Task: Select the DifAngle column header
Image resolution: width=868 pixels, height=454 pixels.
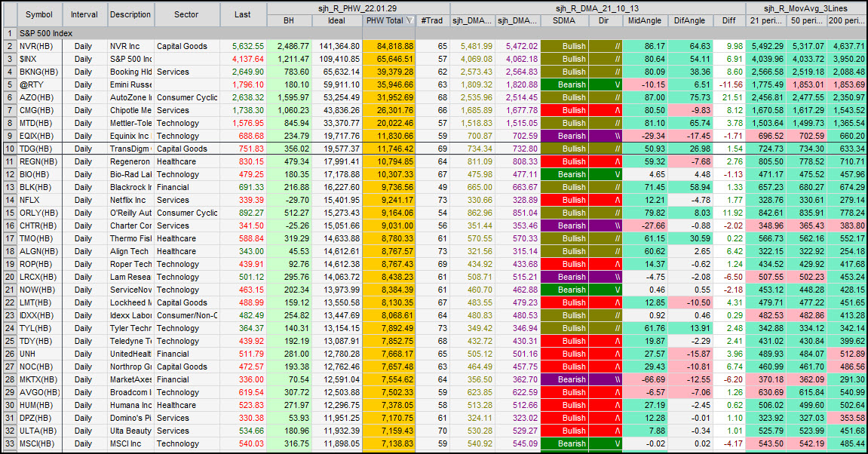Action: [x=690, y=20]
